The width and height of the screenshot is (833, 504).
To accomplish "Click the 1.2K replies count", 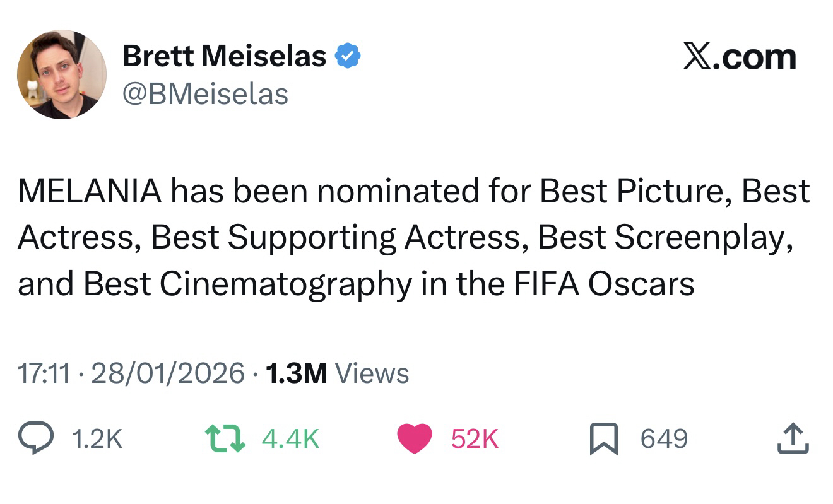I will click(x=97, y=439).
